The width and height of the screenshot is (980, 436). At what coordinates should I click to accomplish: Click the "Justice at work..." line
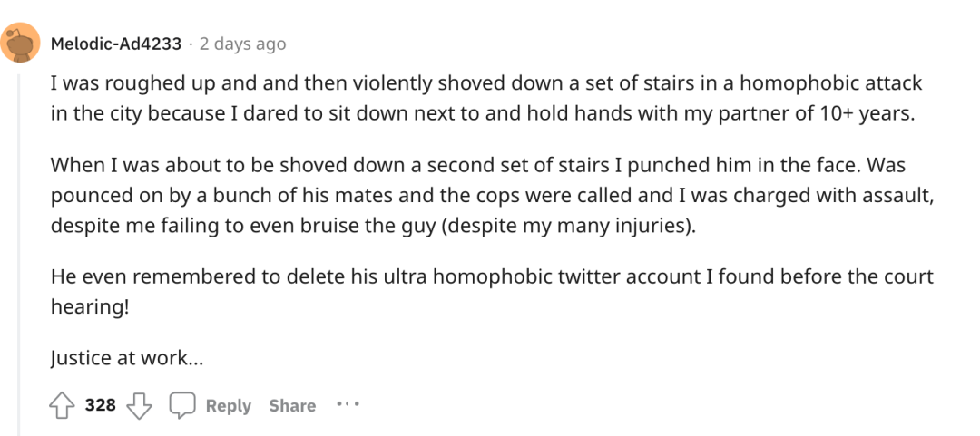click(x=128, y=358)
